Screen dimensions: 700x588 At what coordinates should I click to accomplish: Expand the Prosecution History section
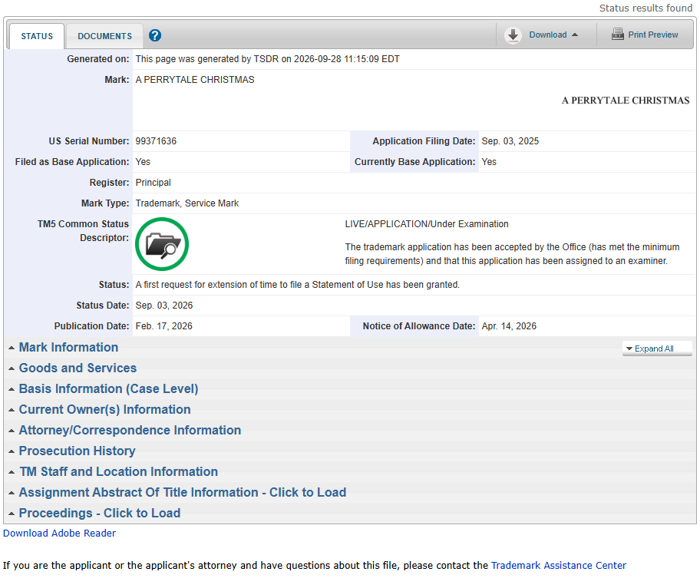(x=77, y=451)
